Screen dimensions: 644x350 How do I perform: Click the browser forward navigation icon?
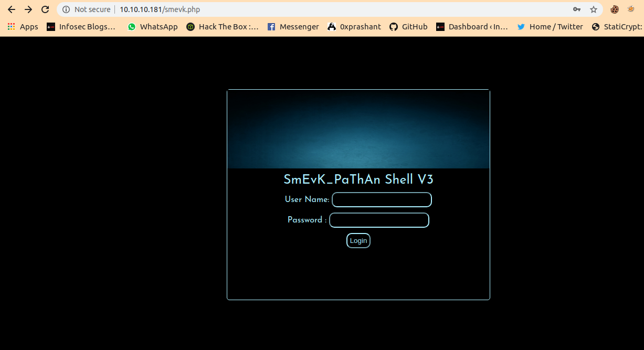pos(28,9)
